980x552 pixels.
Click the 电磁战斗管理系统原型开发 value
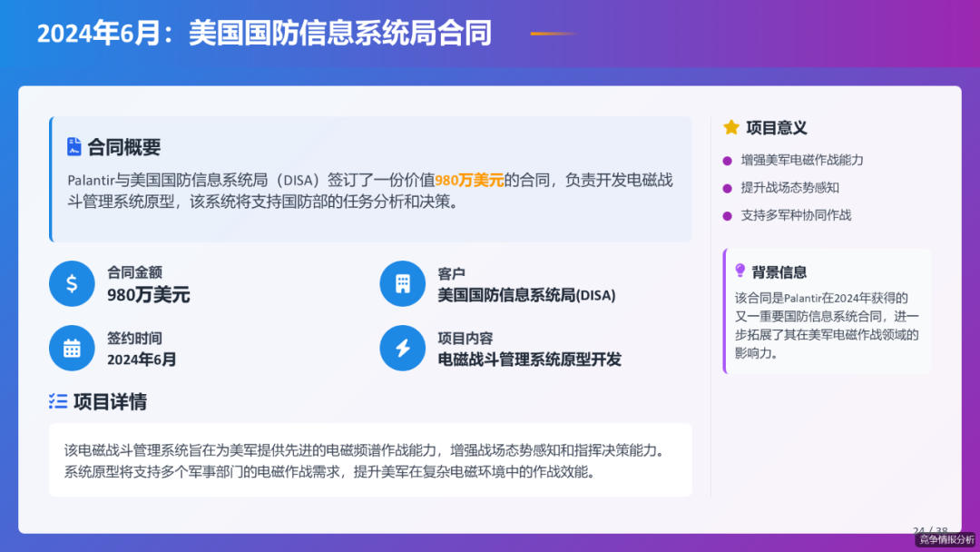pyautogui.click(x=529, y=360)
